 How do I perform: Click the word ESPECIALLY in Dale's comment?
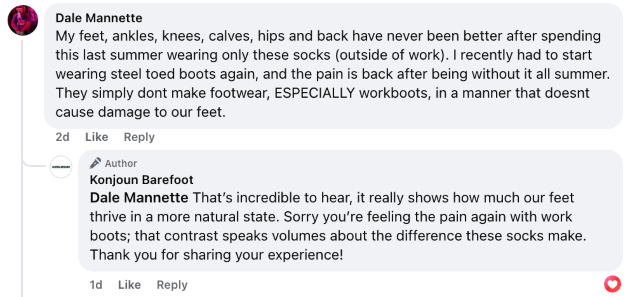coord(314,93)
